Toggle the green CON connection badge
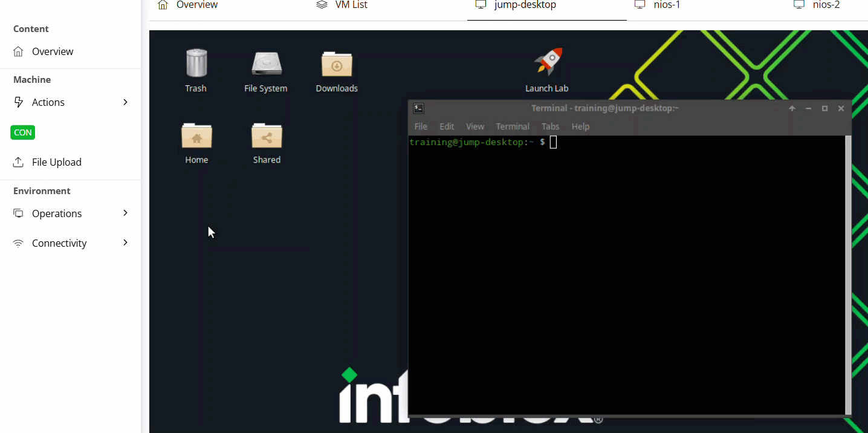Screen dimensions: 868x433 click(x=23, y=132)
